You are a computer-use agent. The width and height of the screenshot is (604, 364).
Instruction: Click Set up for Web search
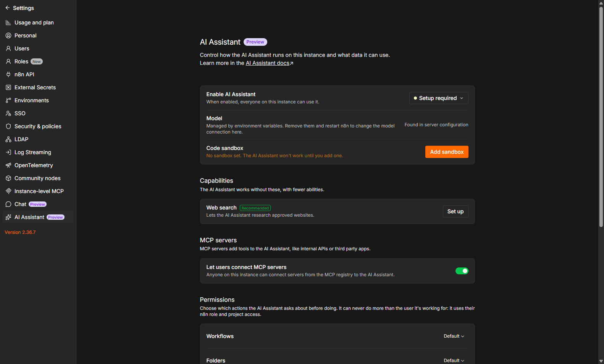455,211
